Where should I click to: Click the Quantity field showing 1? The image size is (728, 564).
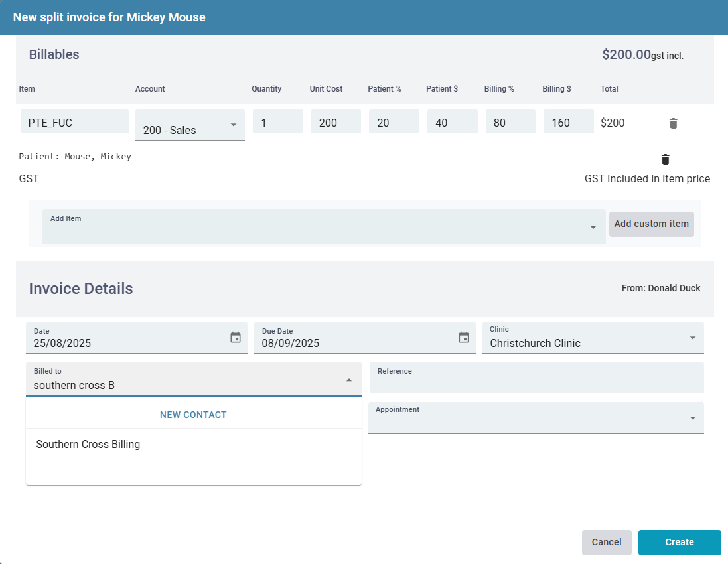click(277, 122)
